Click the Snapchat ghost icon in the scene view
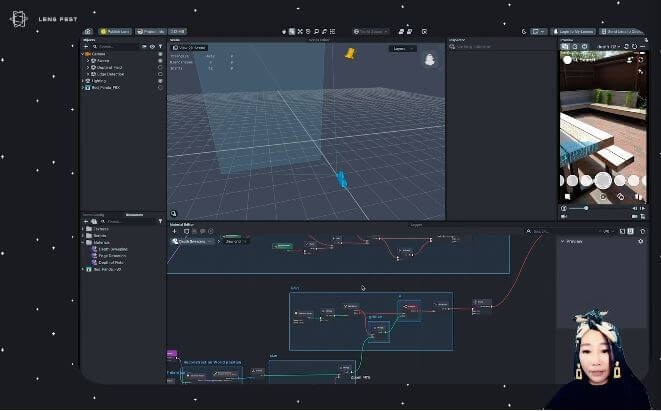 click(429, 60)
